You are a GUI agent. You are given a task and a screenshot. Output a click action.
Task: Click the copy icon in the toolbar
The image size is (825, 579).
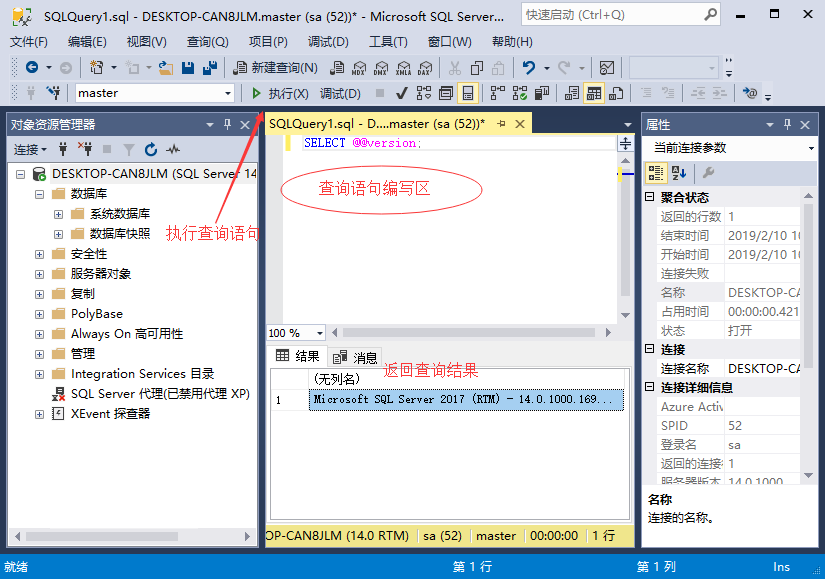477,67
